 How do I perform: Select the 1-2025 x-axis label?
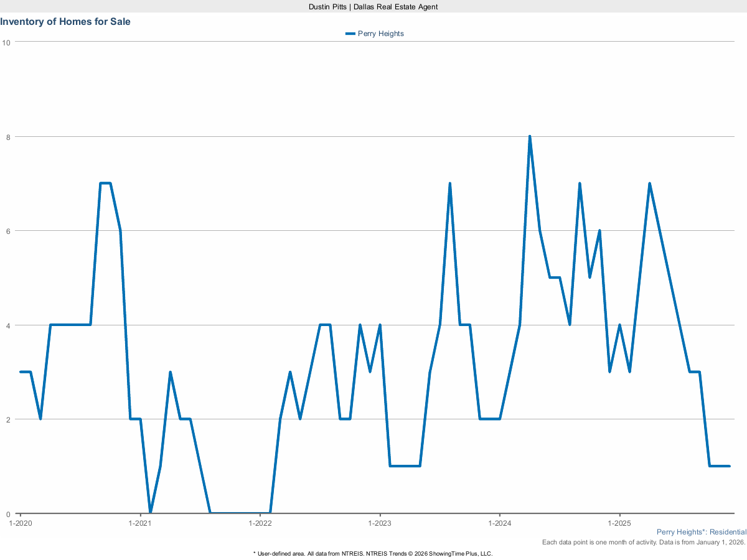(619, 523)
